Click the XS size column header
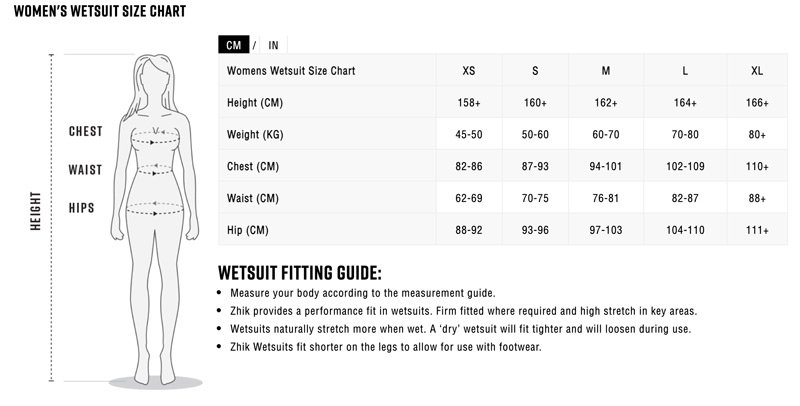 [469, 71]
